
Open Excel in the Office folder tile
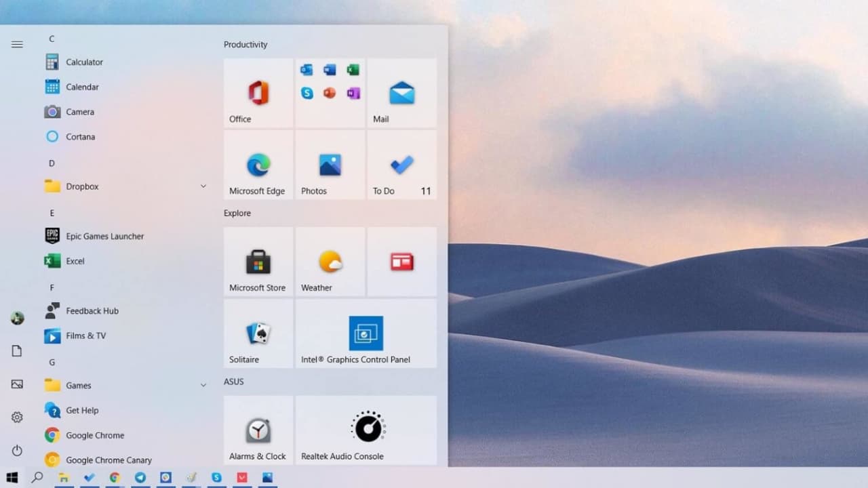tap(353, 70)
